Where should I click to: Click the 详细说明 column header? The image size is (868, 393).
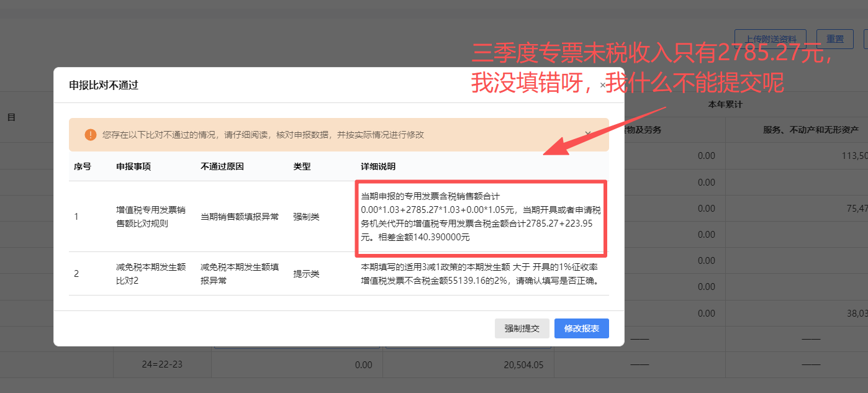pyautogui.click(x=378, y=167)
